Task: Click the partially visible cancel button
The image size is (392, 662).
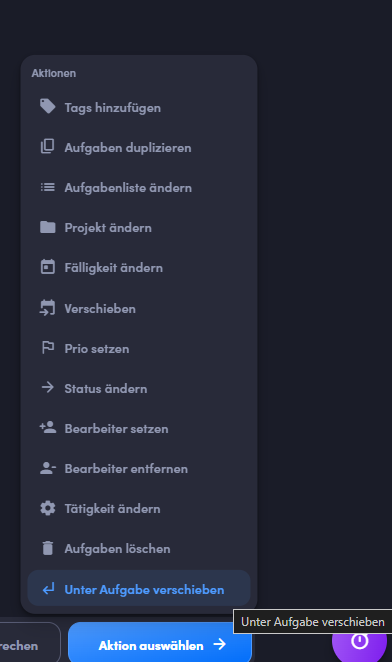Action: pyautogui.click(x=30, y=643)
